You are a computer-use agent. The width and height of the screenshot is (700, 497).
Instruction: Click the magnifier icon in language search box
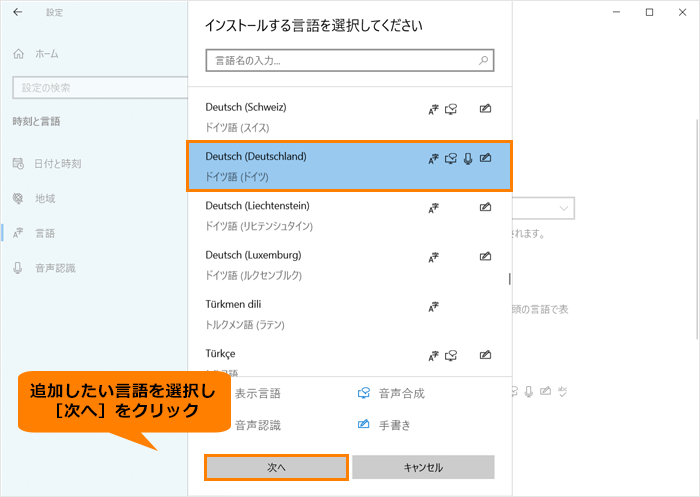[484, 61]
